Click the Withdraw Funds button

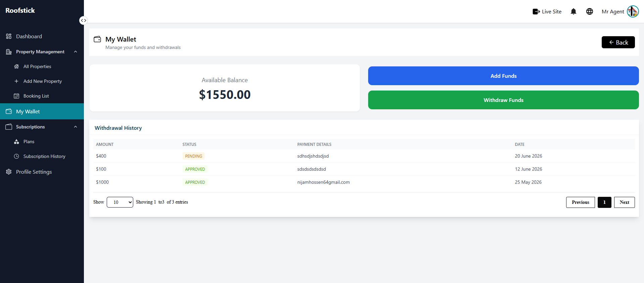coord(503,100)
